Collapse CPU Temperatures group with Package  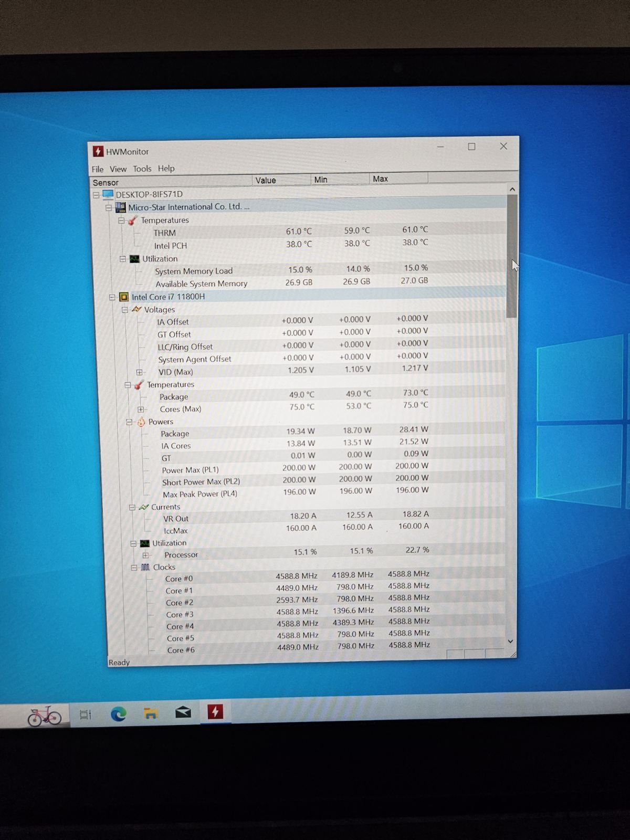(x=128, y=385)
